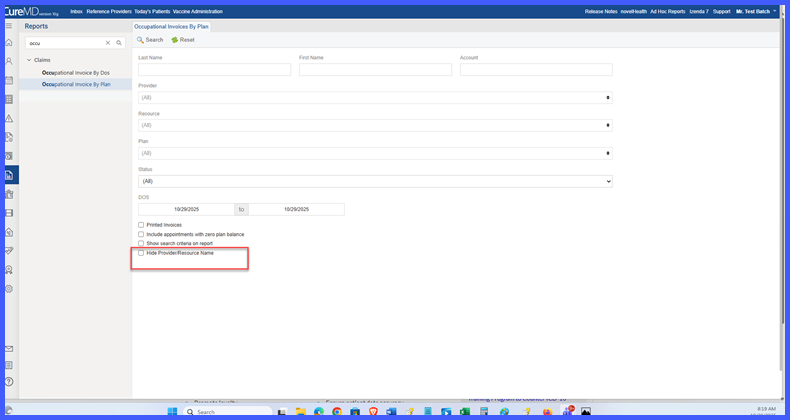Open Google Chrome from the taskbar

click(x=337, y=412)
